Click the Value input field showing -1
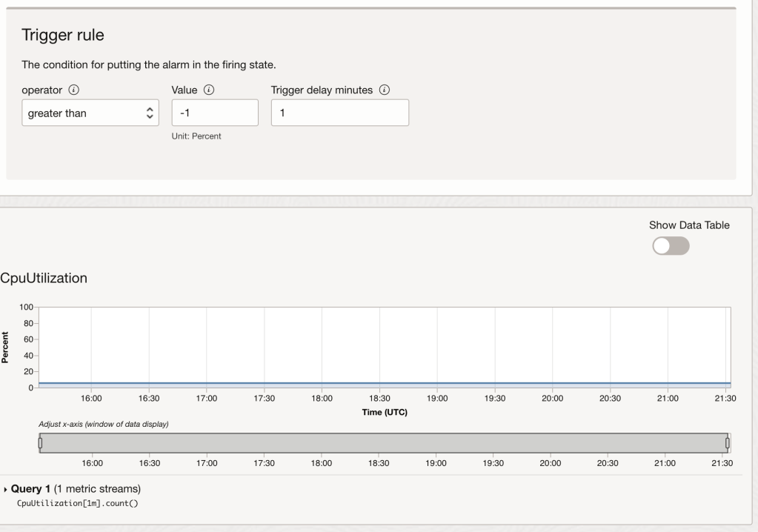 tap(215, 113)
